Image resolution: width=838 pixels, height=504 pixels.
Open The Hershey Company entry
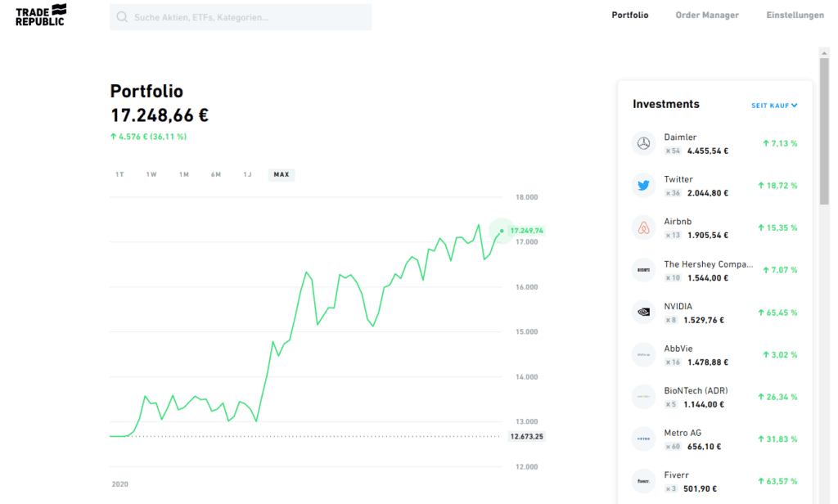pos(714,270)
